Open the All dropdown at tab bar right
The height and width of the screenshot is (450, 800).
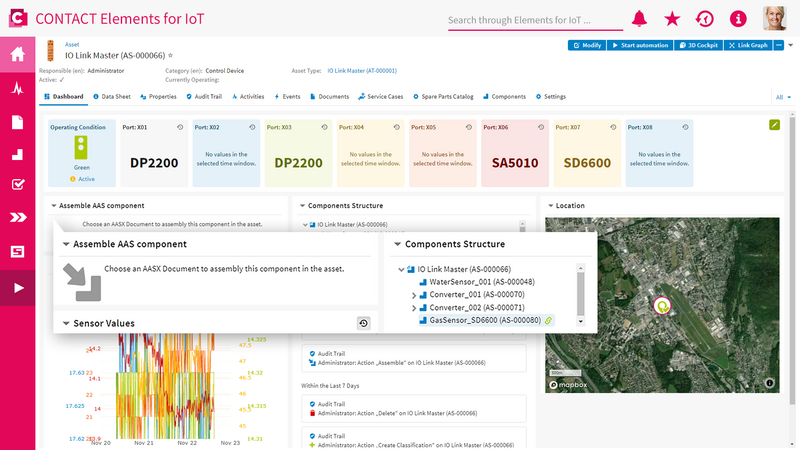(783, 97)
